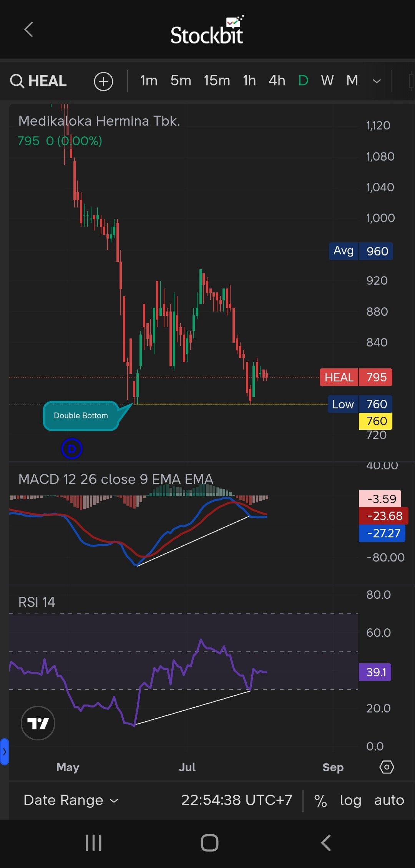Click the May label on time axis
Screen dimensions: 415x868
68,767
